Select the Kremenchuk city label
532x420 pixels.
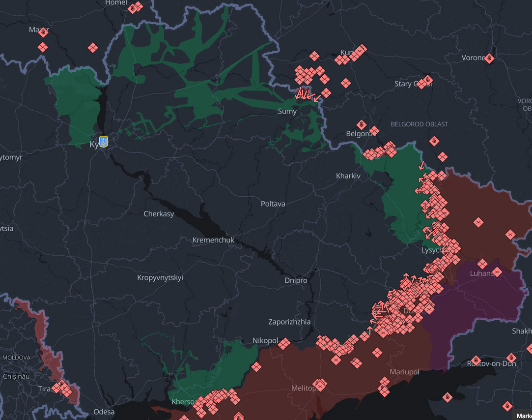tap(213, 240)
